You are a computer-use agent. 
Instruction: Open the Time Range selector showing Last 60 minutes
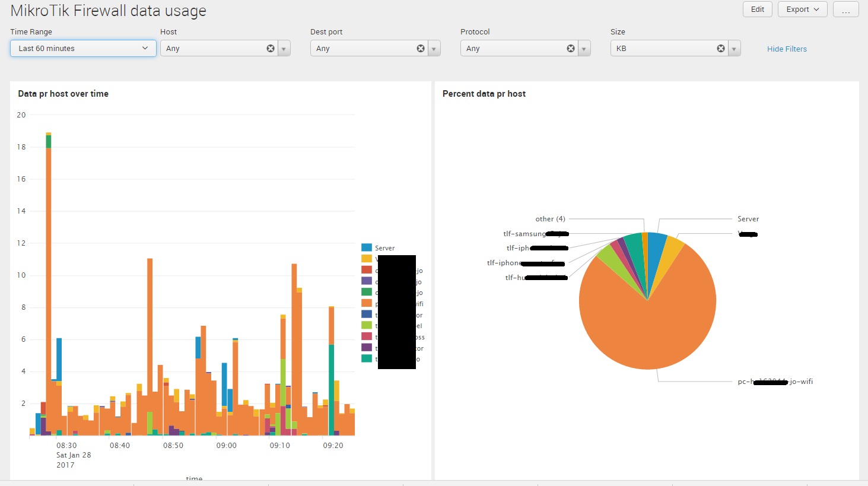coord(82,48)
